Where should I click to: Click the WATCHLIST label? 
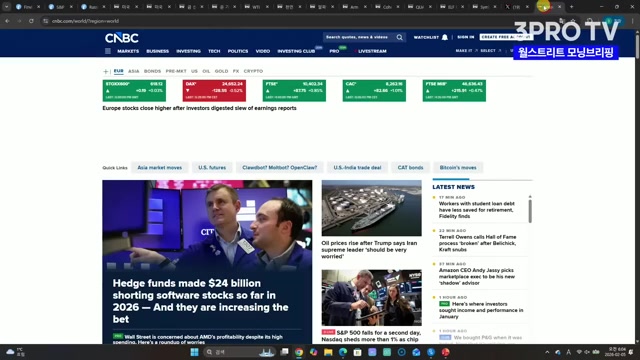[426, 37]
